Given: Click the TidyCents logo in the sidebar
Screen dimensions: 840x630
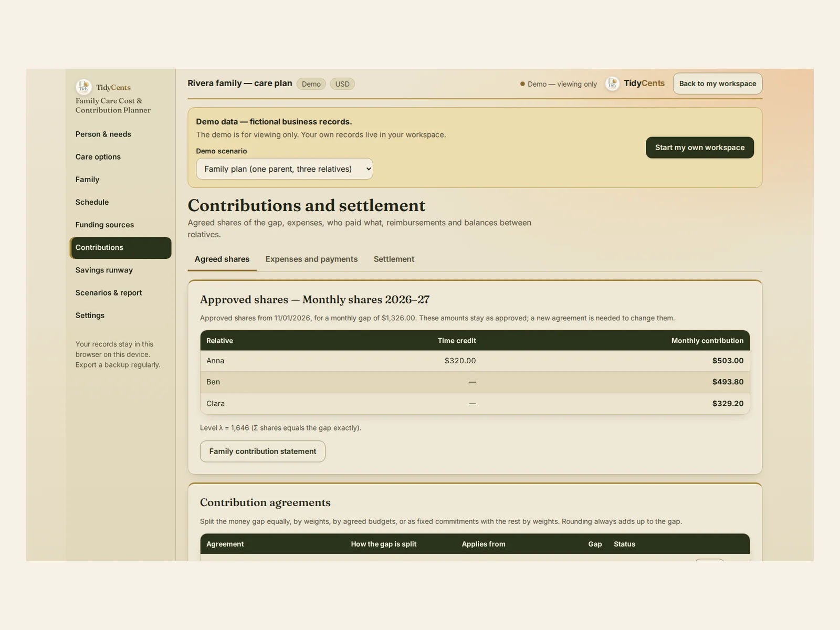Looking at the screenshot, I should tap(103, 87).
